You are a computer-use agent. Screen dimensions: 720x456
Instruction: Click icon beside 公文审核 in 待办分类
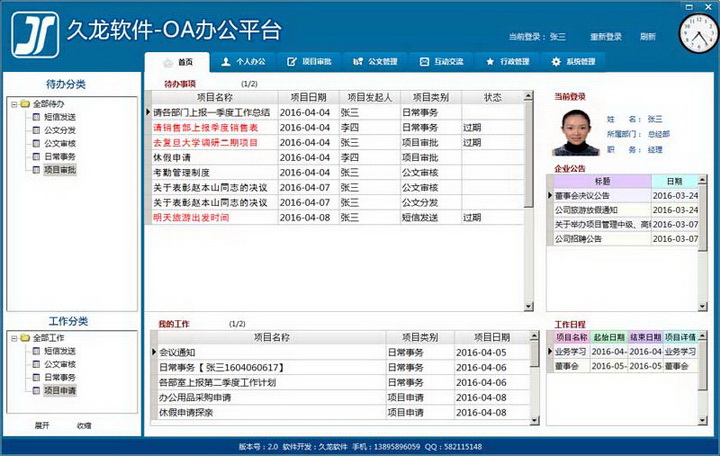pos(36,143)
